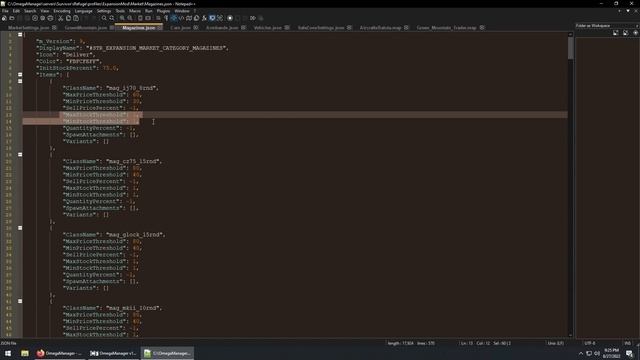Open the Macro menu
This screenshot has width=640, height=360.
[x=135, y=11]
